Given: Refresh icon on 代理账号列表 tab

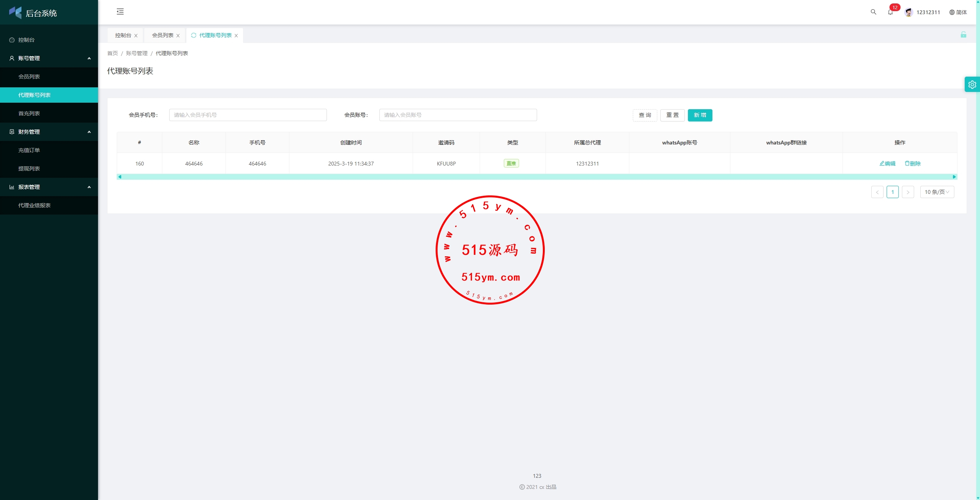Looking at the screenshot, I should (x=194, y=35).
